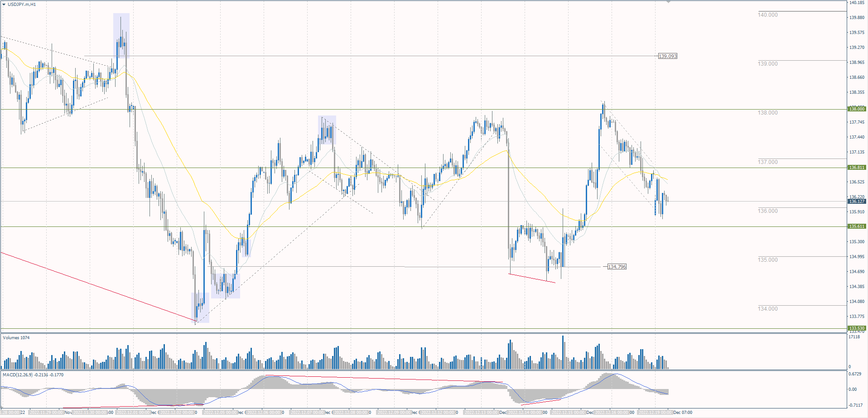Image resolution: width=868 pixels, height=418 pixels.
Task: Click the 2022.12.01 00:00 date marker
Action: 134,413
